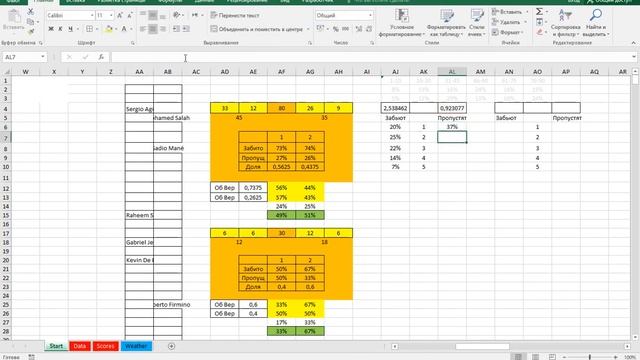The height and width of the screenshot is (360, 640).
Task: Apply percent style number format
Action: (336, 29)
